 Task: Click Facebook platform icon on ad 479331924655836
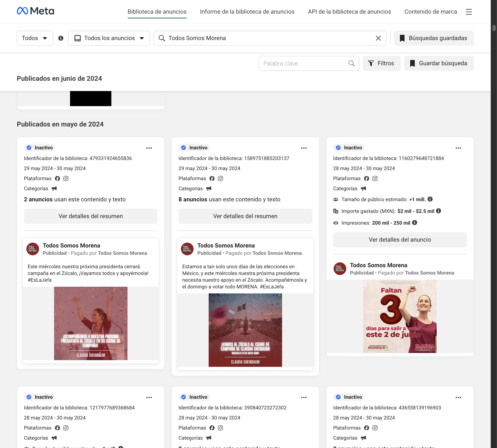(x=57, y=178)
